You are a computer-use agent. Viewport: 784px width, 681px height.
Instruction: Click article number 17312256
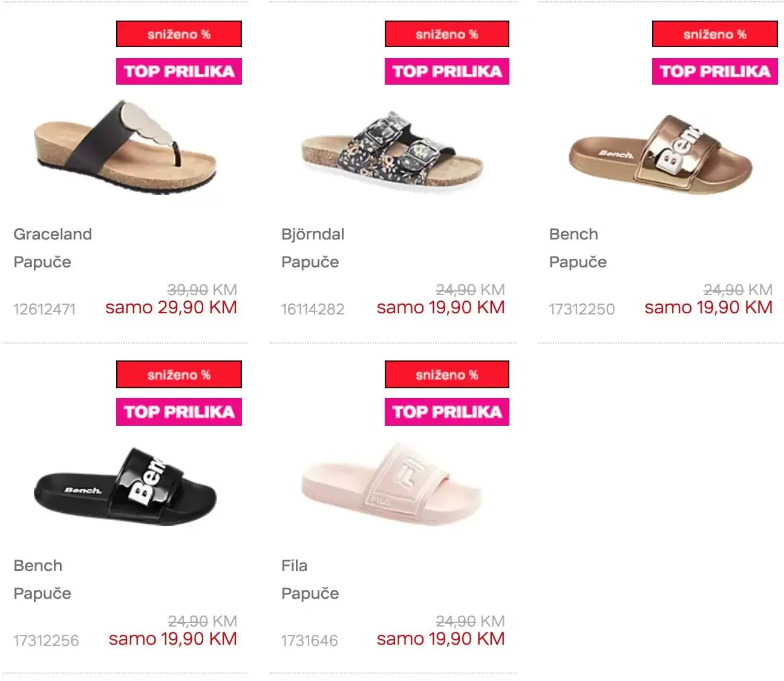(x=46, y=640)
